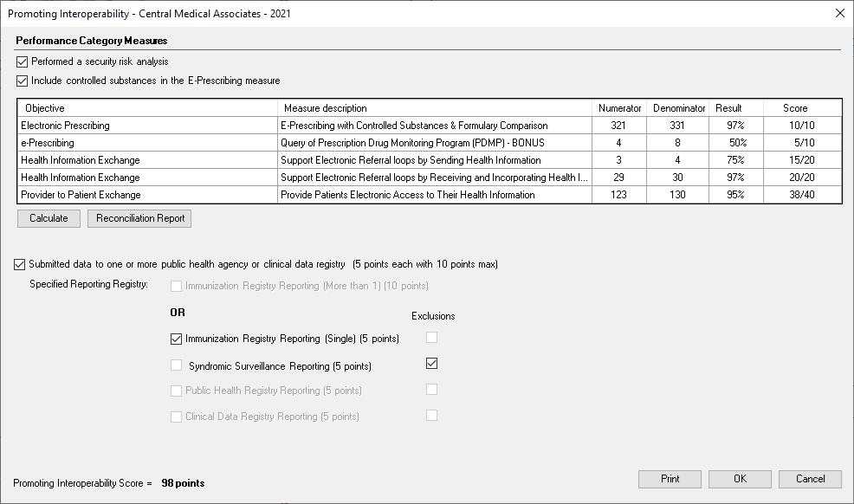Click the numerator value 321
The height and width of the screenshot is (504, 854).
tap(619, 126)
